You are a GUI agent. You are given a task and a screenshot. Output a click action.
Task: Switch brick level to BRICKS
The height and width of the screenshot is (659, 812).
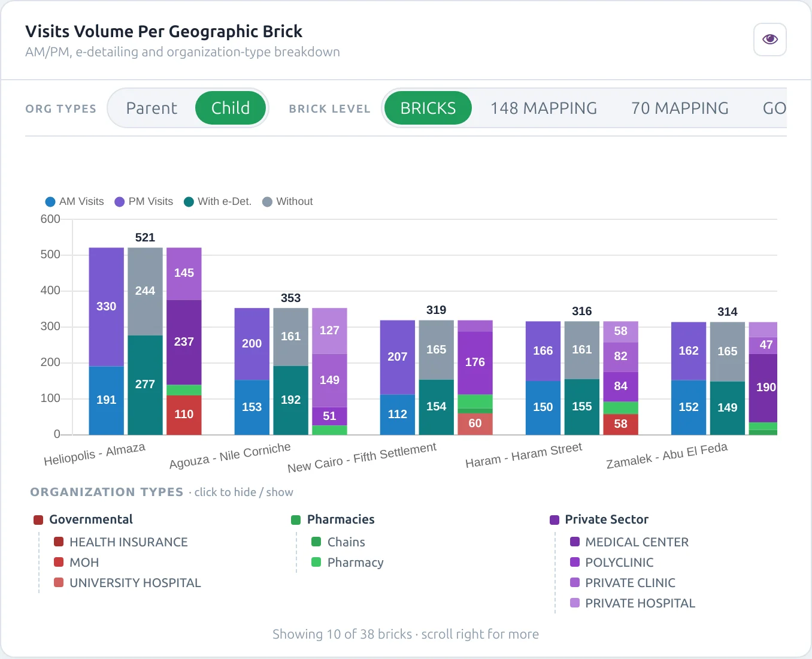(428, 108)
